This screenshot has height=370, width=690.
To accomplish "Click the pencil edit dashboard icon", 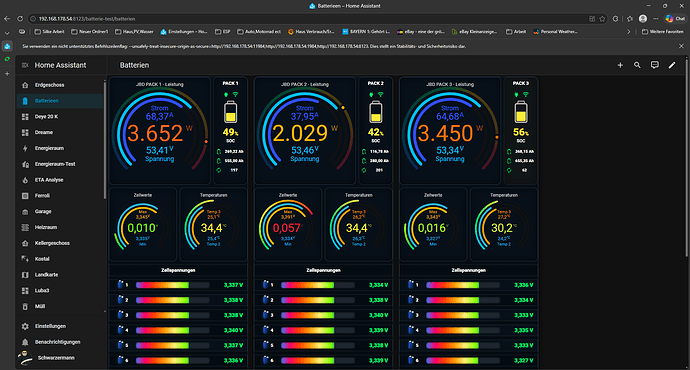I will (x=672, y=65).
